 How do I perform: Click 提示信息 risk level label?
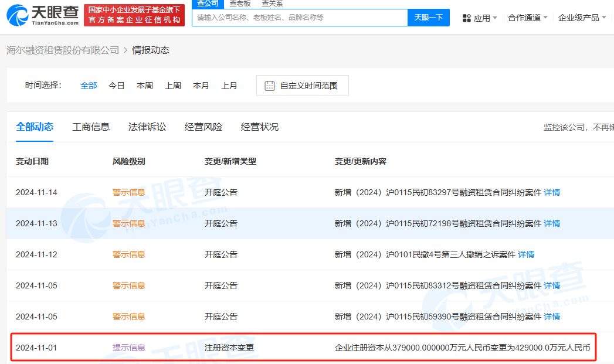click(x=129, y=348)
